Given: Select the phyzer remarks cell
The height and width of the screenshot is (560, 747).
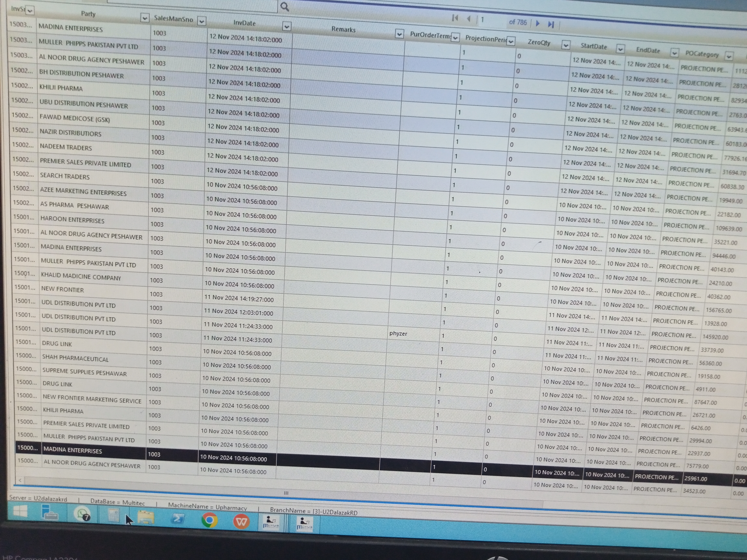Looking at the screenshot, I should [x=398, y=333].
